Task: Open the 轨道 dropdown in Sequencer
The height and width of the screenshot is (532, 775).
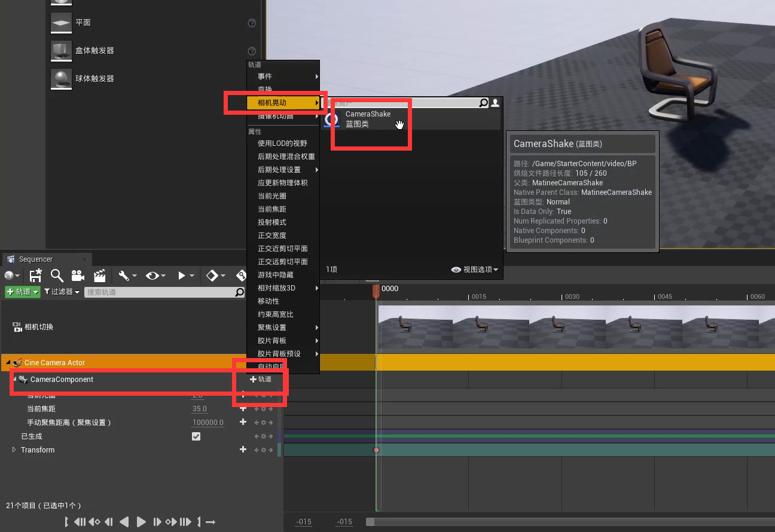Action: (x=22, y=292)
